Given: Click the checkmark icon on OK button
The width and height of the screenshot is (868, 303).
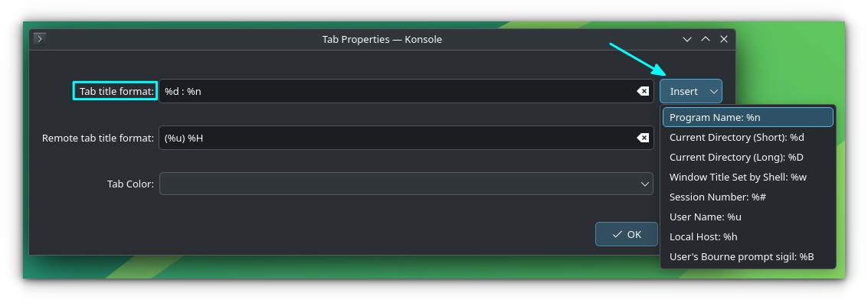Looking at the screenshot, I should [x=617, y=234].
